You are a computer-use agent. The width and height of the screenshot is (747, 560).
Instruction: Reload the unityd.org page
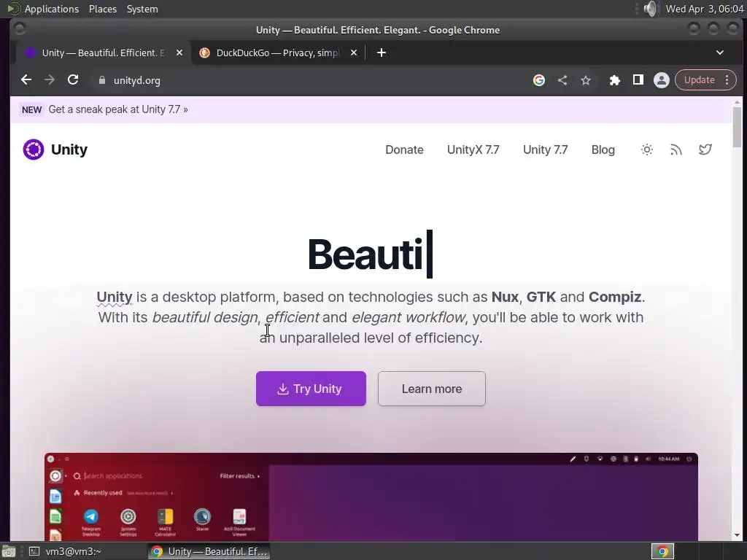click(x=73, y=80)
